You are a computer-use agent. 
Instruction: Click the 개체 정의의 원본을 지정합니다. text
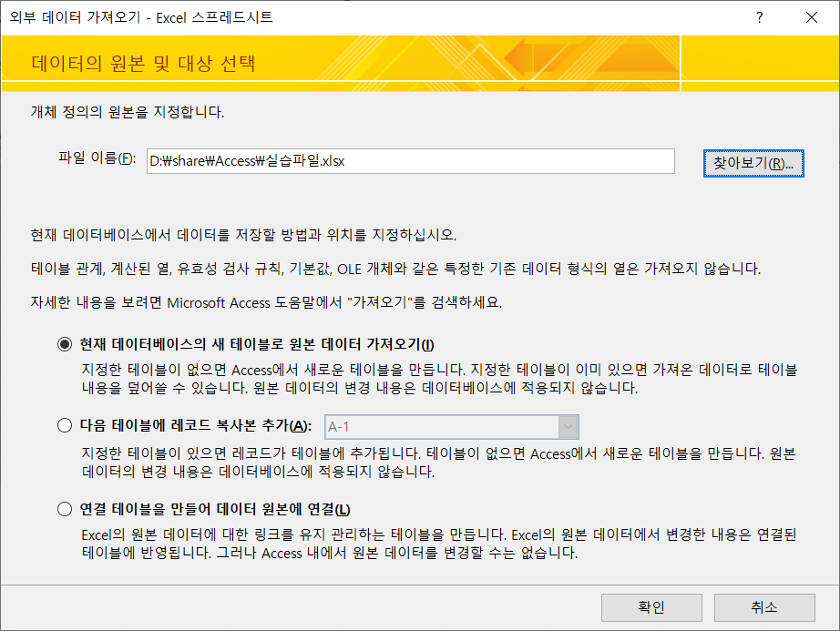128,112
